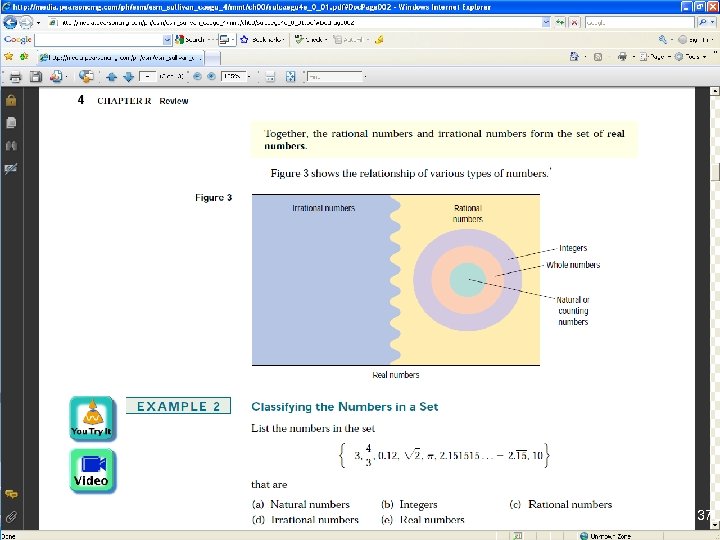The height and width of the screenshot is (540, 720).
Task: Stop loading with the red X button
Action: (x=574, y=22)
